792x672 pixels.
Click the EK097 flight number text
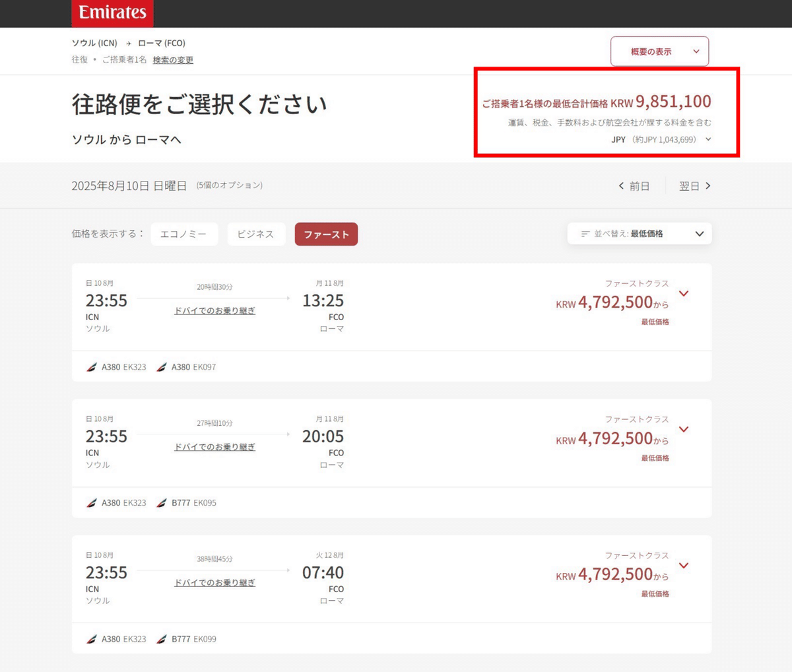tap(205, 367)
